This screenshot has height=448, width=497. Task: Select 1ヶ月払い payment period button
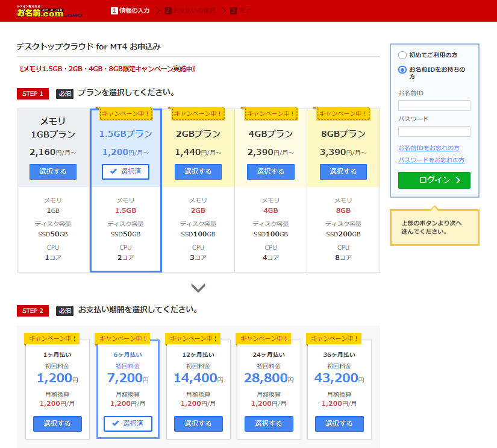click(x=57, y=423)
